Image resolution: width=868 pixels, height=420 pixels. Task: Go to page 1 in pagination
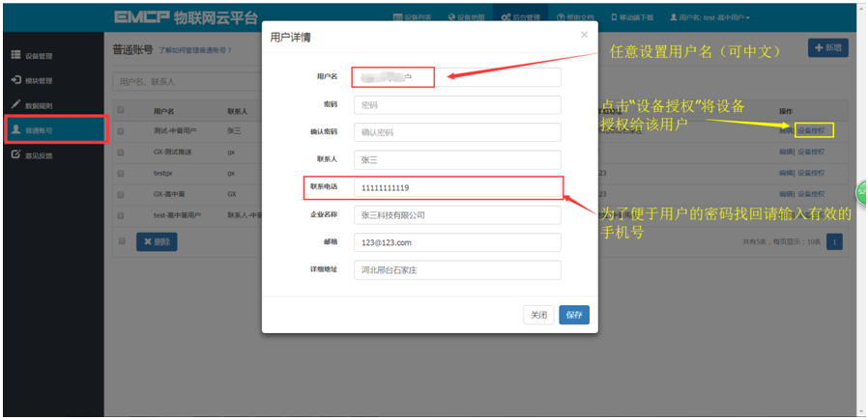click(834, 241)
